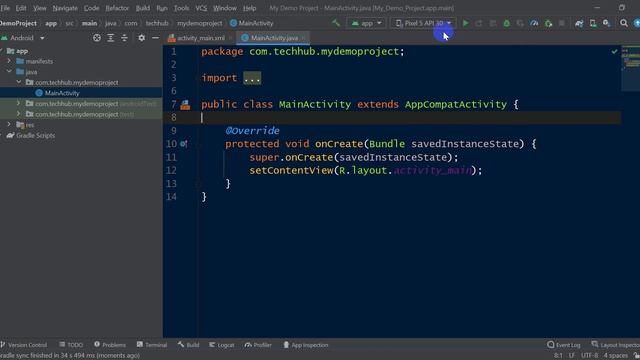The height and width of the screenshot is (360, 640).
Task: Click the techhub breadcrumb in navigation bar
Action: pos(157,23)
